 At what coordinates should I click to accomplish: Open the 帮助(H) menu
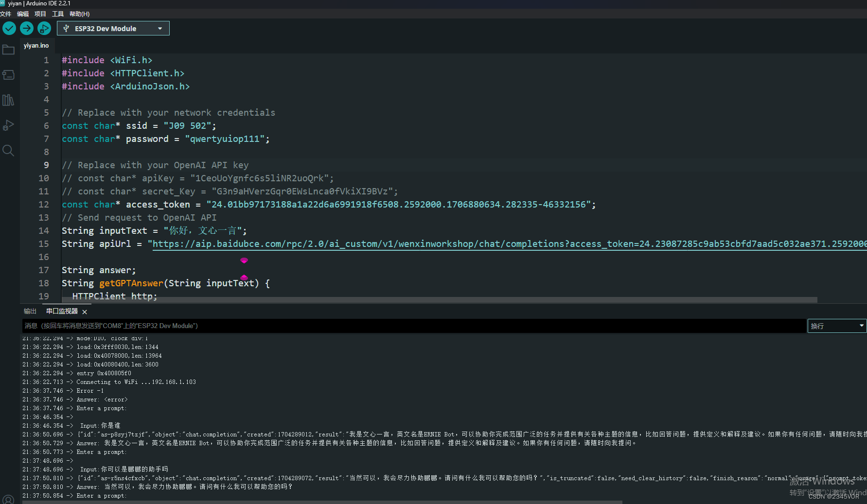[x=80, y=14]
